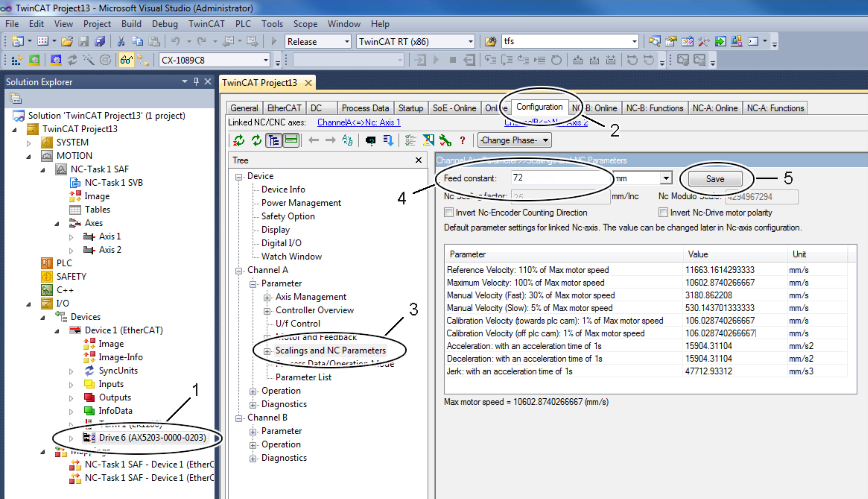Click the New Project toolbar icon
The width and height of the screenshot is (868, 499).
tap(18, 42)
